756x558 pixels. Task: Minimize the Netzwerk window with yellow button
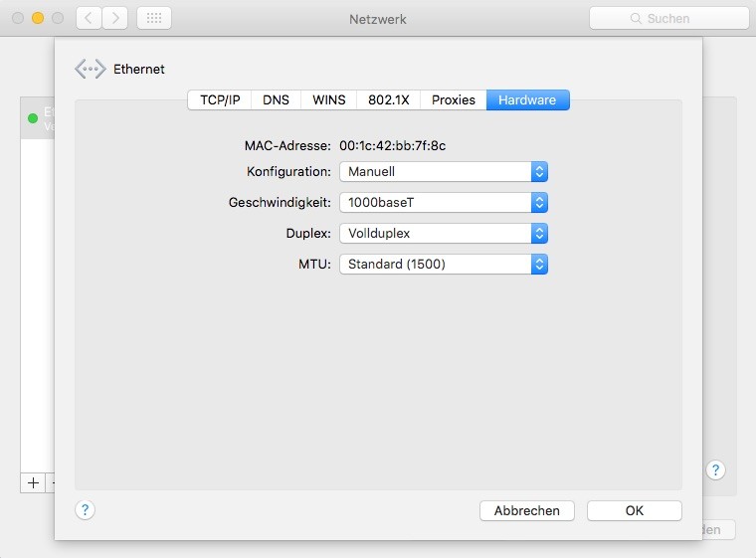[38, 18]
